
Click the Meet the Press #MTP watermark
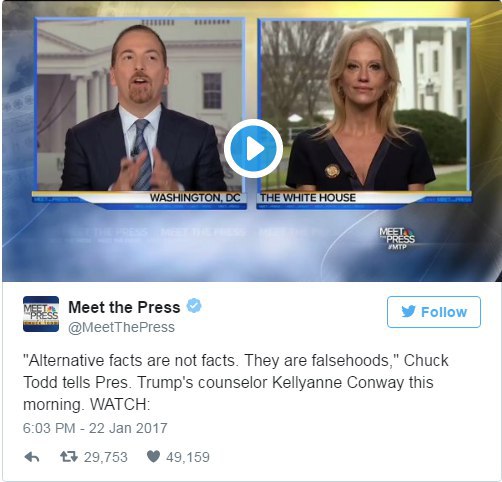[x=397, y=238]
